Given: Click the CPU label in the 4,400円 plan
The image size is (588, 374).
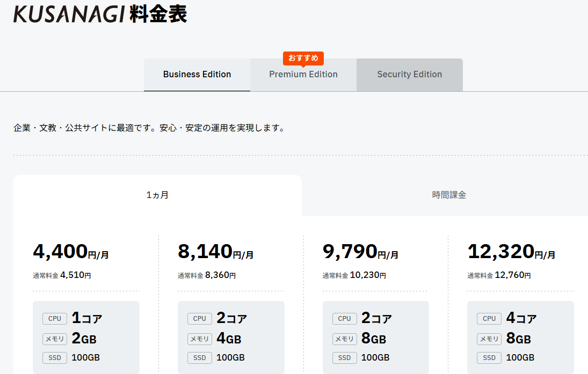Looking at the screenshot, I should (x=55, y=319).
